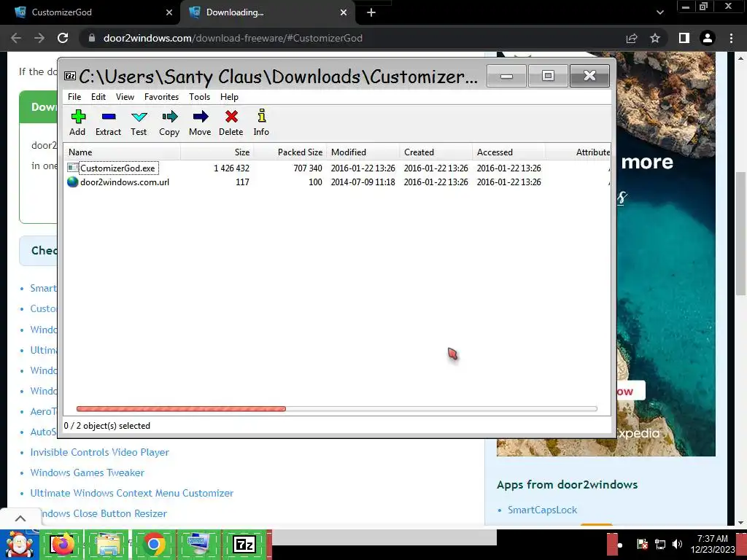
Task: Sort by the Created column header
Action: (436, 152)
